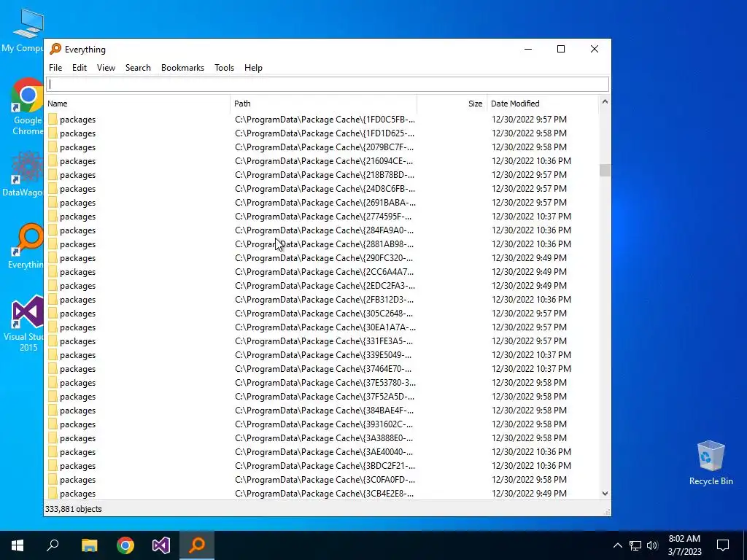Click the Everything magnifier icon in title bar
Screen dimensions: 747x560
click(55, 49)
